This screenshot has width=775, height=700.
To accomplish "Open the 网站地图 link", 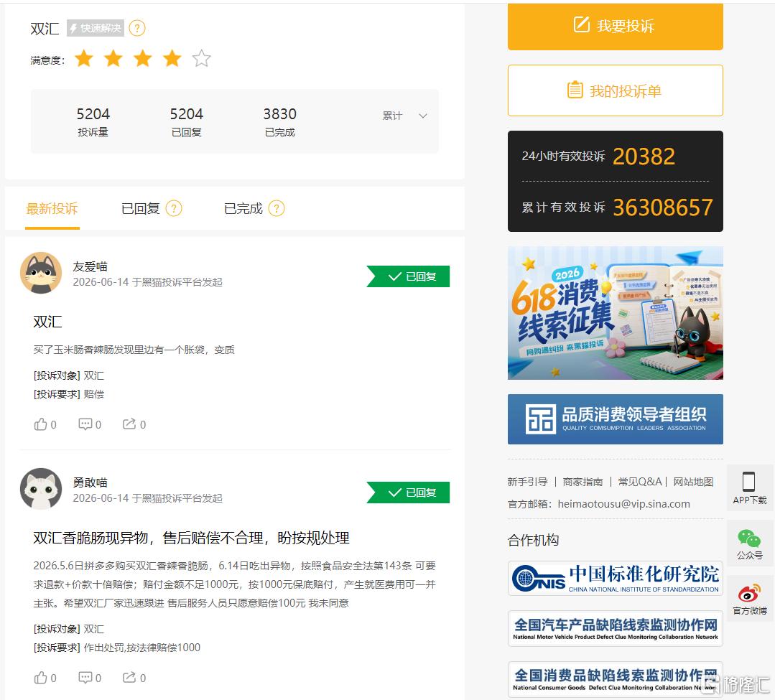I will (693, 482).
